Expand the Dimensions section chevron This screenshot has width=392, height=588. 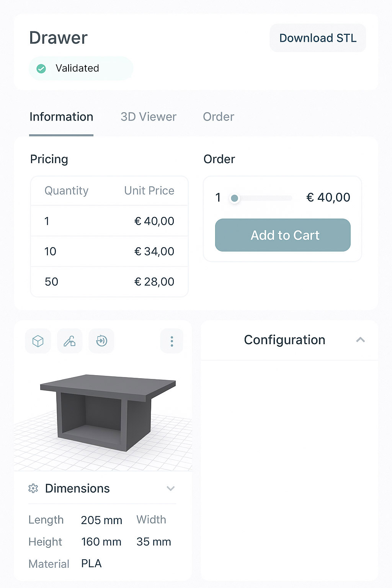[x=171, y=488]
